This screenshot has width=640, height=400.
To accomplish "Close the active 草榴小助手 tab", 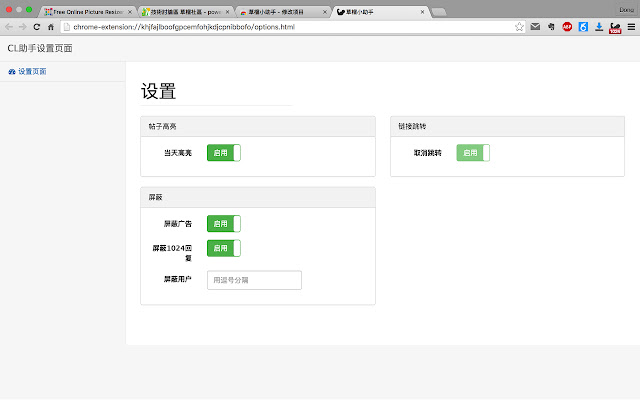I will point(422,12).
